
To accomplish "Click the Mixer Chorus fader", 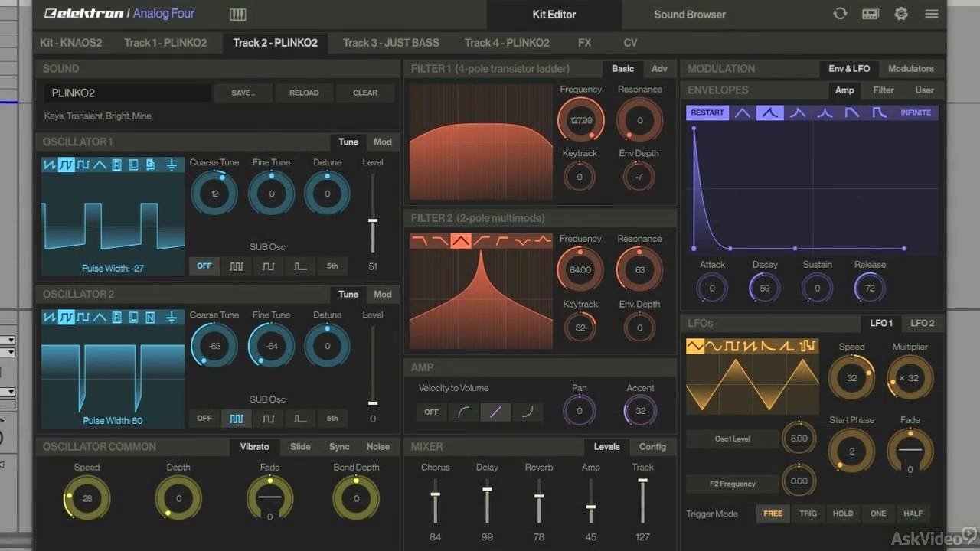I will pos(435,501).
